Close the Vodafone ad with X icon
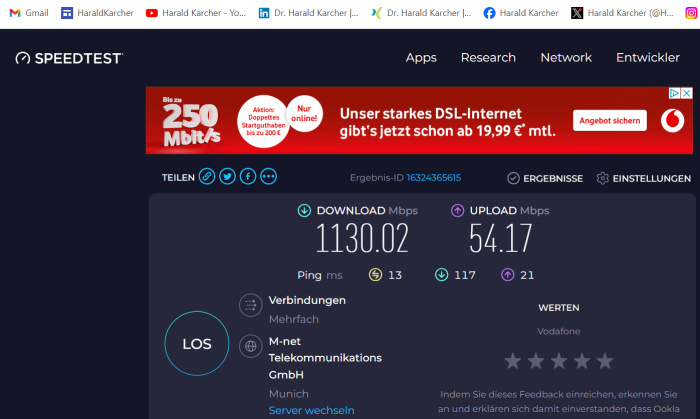The height and width of the screenshot is (419, 700). tap(686, 93)
